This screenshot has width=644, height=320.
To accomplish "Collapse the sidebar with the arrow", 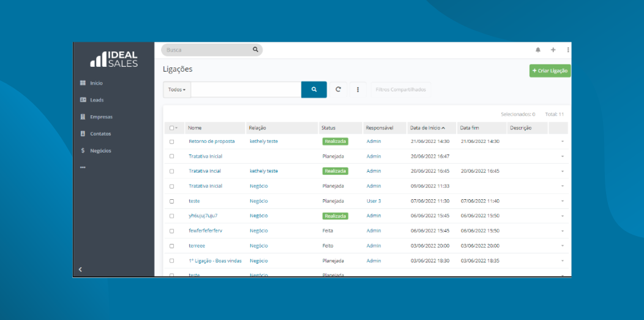I will point(81,269).
